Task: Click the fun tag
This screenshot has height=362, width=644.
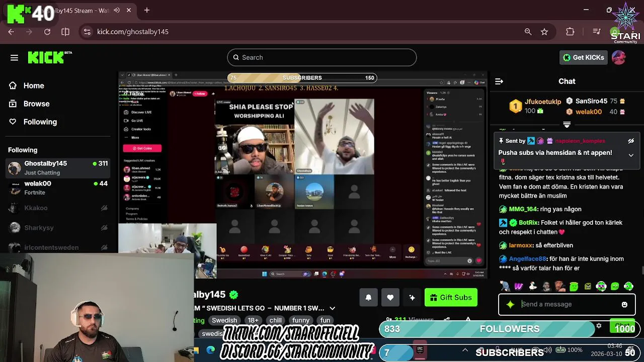Action: 326,320
